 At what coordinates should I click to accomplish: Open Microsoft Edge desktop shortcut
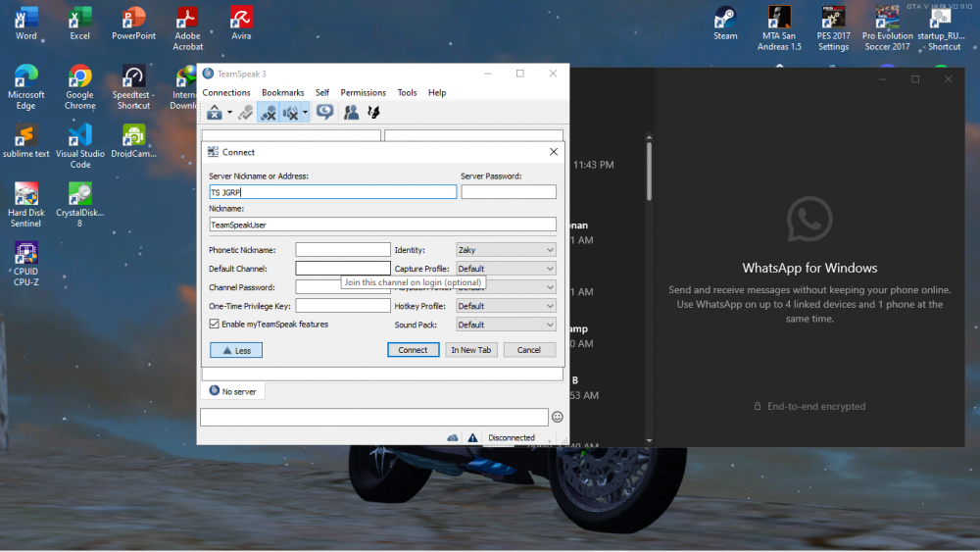pos(25,87)
